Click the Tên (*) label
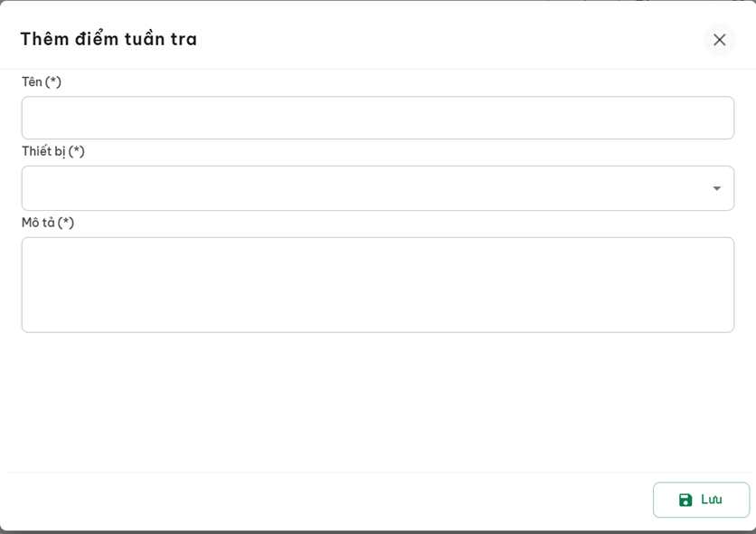This screenshot has width=756, height=534. pos(42,81)
